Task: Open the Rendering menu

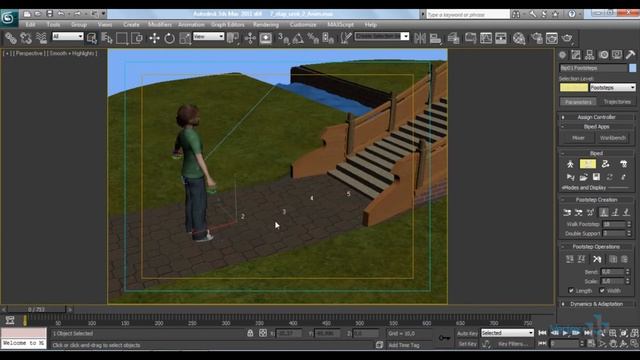Action: (266, 25)
